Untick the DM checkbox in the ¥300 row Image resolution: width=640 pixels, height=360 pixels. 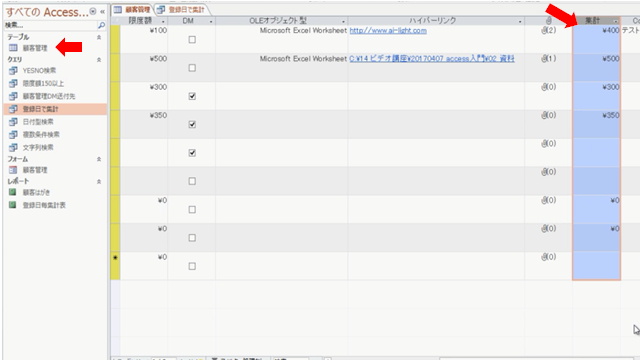click(x=192, y=96)
